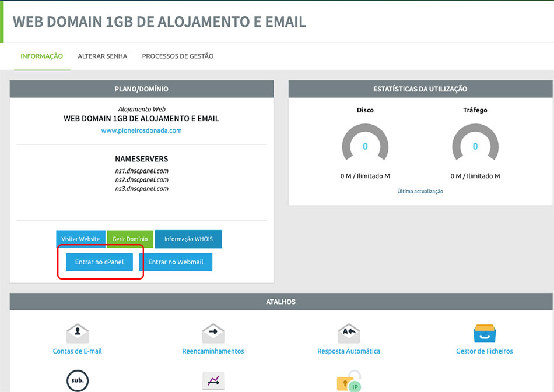Follow the www.pioneirosdonada.com link
The height and width of the screenshot is (392, 554).
click(141, 131)
